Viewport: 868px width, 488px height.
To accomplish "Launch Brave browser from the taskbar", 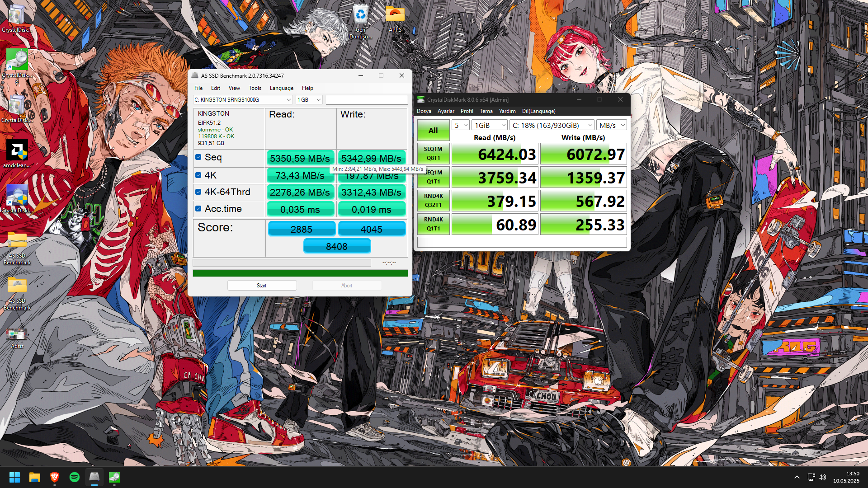I will [55, 477].
